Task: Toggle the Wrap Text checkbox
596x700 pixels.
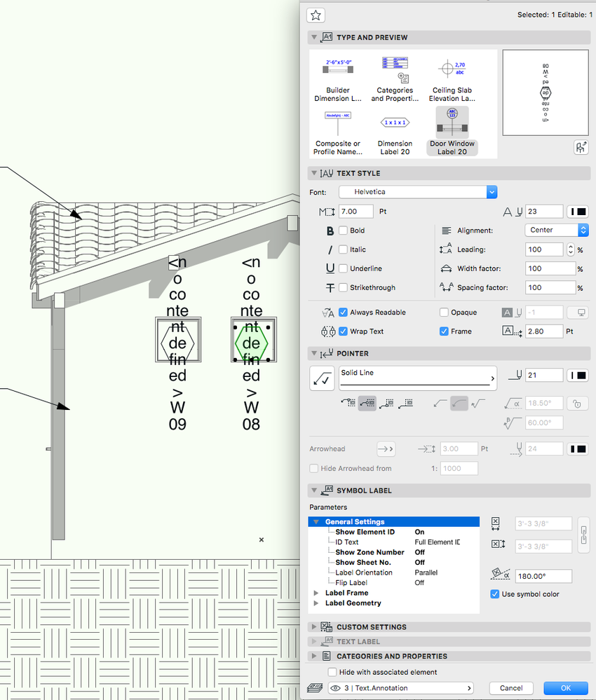Action: point(343,331)
